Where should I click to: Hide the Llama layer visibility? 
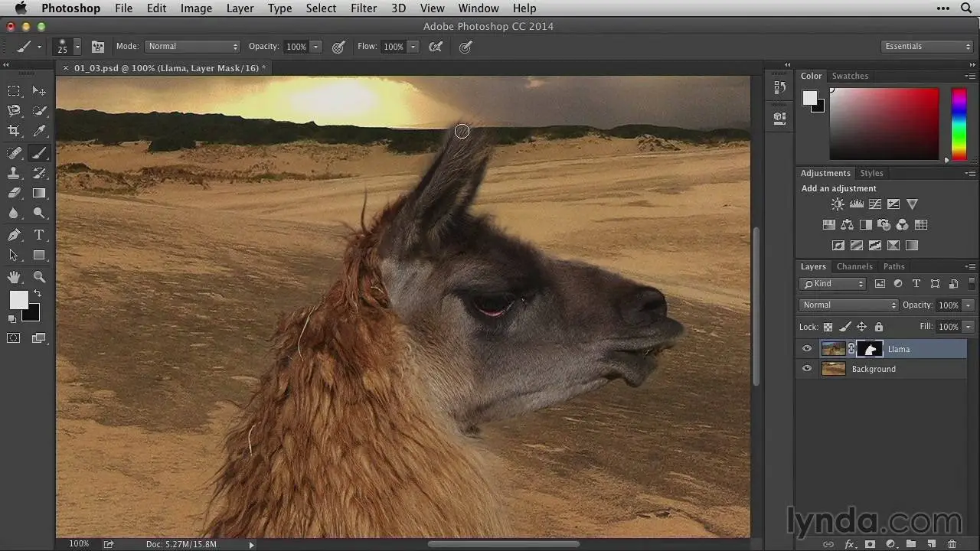click(806, 349)
